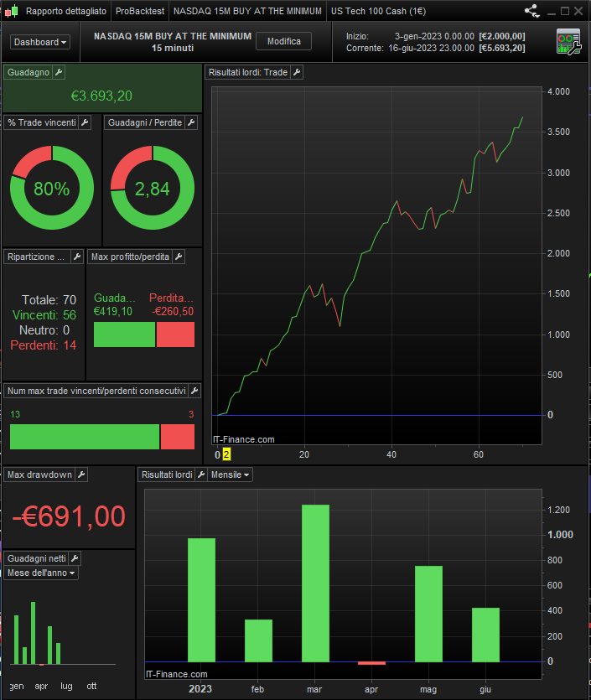The height and width of the screenshot is (700, 591).
Task: Click Guadagni netti panel label
Action: point(37,558)
